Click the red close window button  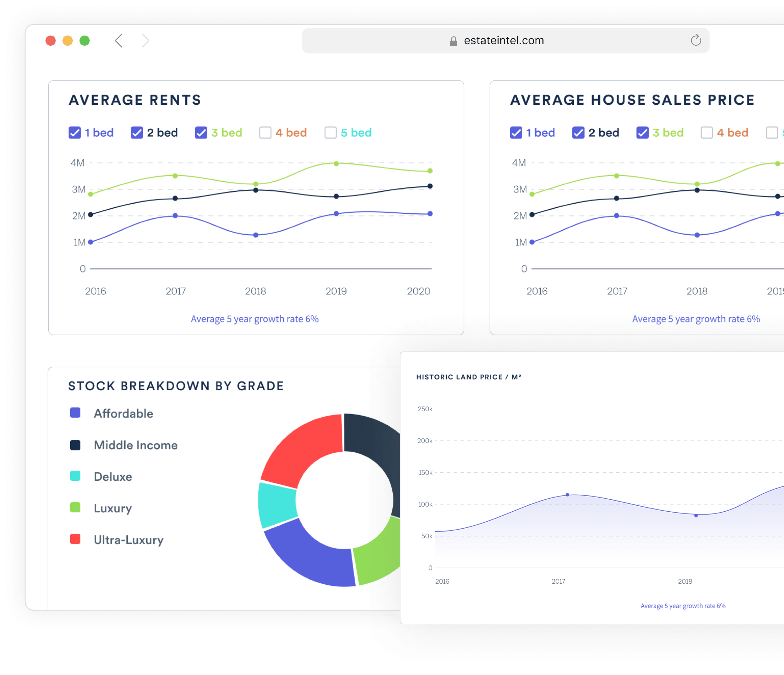click(x=51, y=40)
